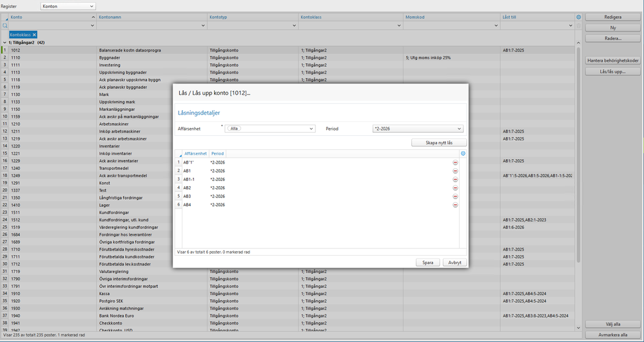Screen dimensions: 644x342
Task: Select account row 1110 Byggnader
Action: [288, 58]
